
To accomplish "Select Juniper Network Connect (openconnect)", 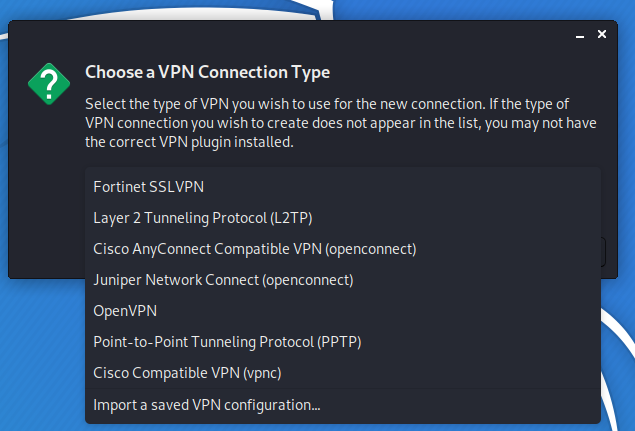I will (343, 280).
